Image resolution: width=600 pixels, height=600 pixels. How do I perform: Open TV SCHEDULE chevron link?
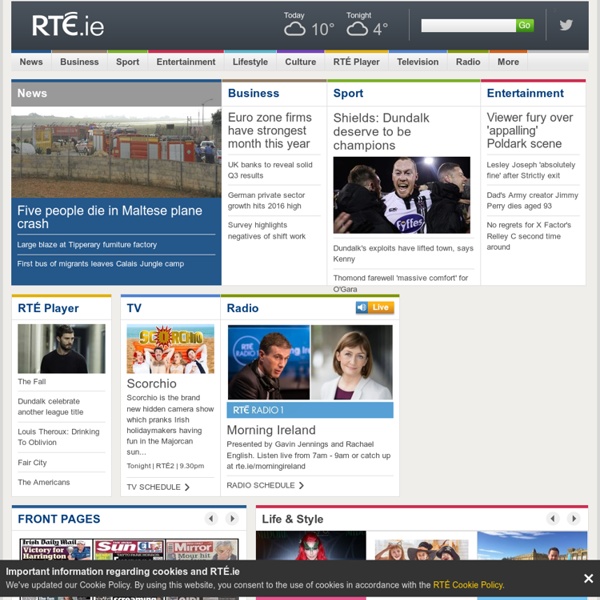point(158,487)
